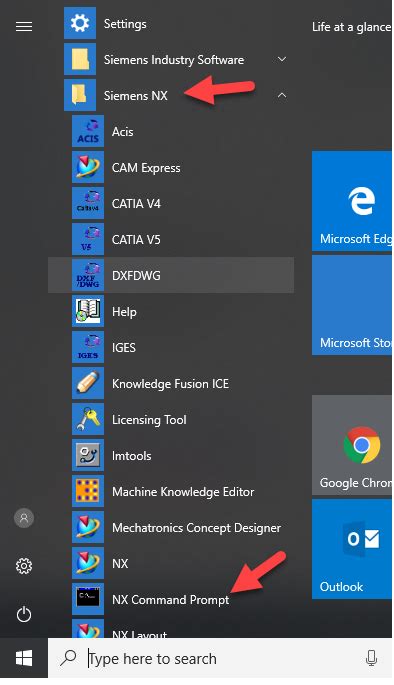
Task: Open the user account icon
Action: [24, 518]
